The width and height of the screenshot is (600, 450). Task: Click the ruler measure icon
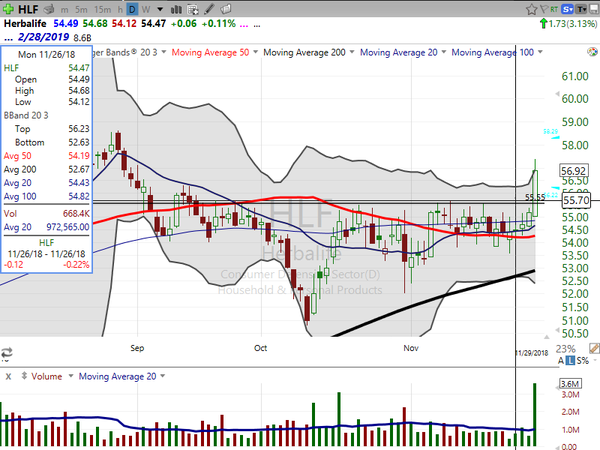click(x=594, y=348)
